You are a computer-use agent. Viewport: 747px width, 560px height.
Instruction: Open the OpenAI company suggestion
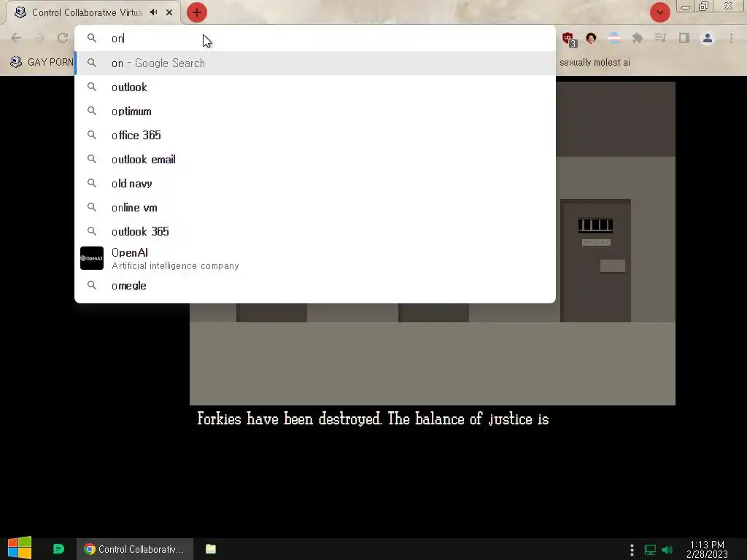(315, 258)
